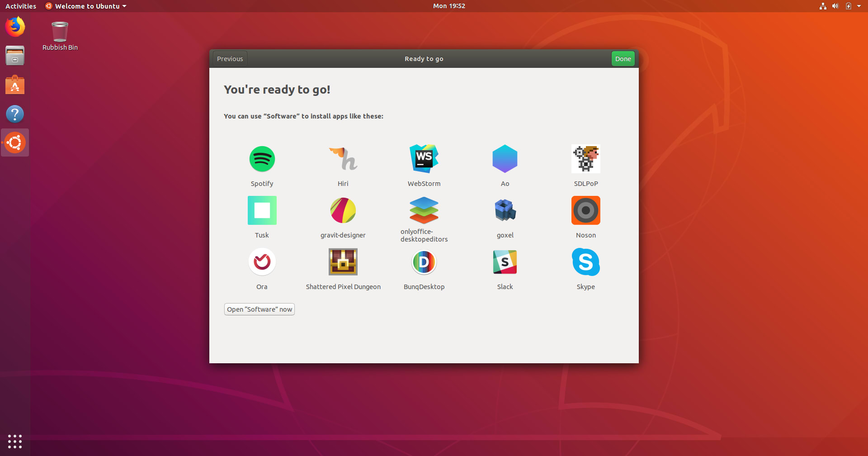Click the WebStorm label
Screen dimensions: 868x456
[424, 184]
